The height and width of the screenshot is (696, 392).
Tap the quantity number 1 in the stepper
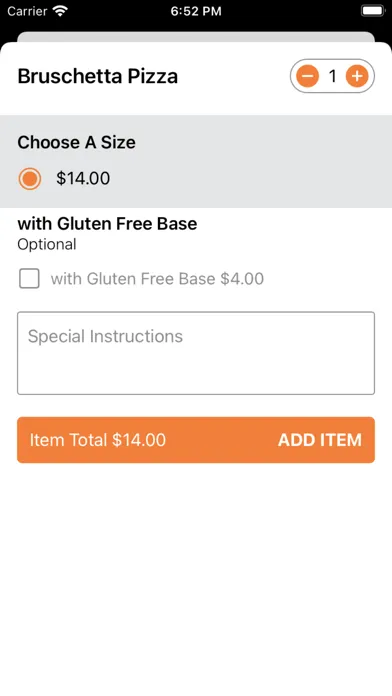332,76
